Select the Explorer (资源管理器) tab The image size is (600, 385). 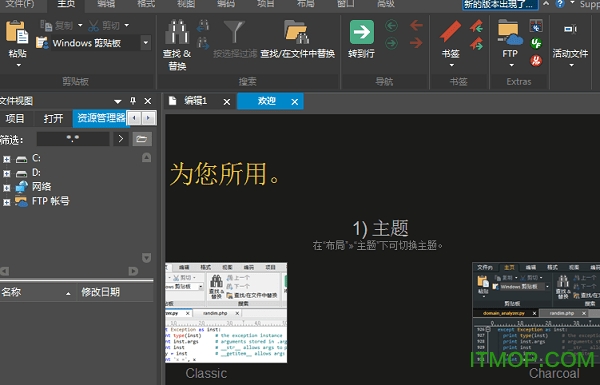[x=101, y=118]
